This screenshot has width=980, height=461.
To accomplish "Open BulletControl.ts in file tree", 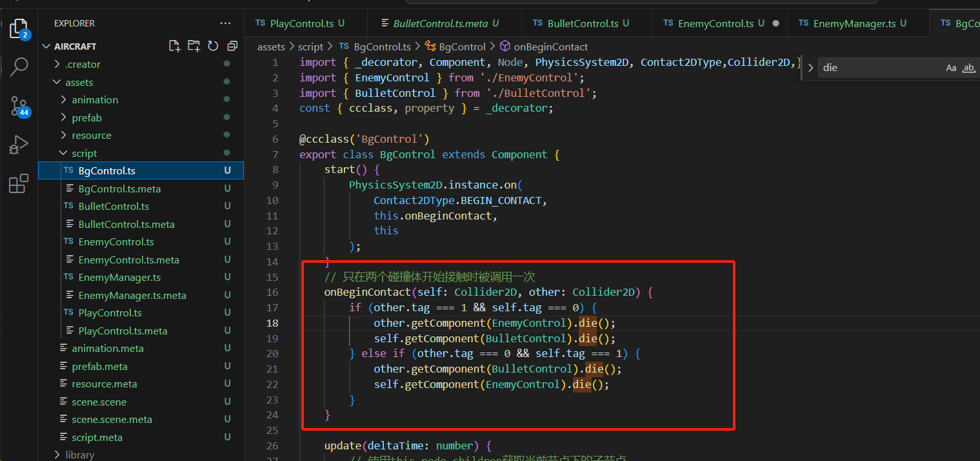I will pyautogui.click(x=114, y=206).
